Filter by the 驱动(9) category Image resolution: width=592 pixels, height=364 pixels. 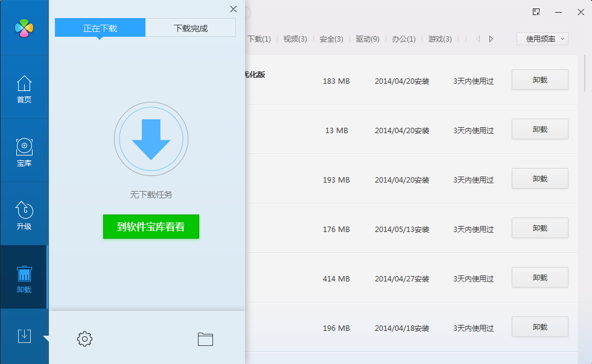[368, 39]
